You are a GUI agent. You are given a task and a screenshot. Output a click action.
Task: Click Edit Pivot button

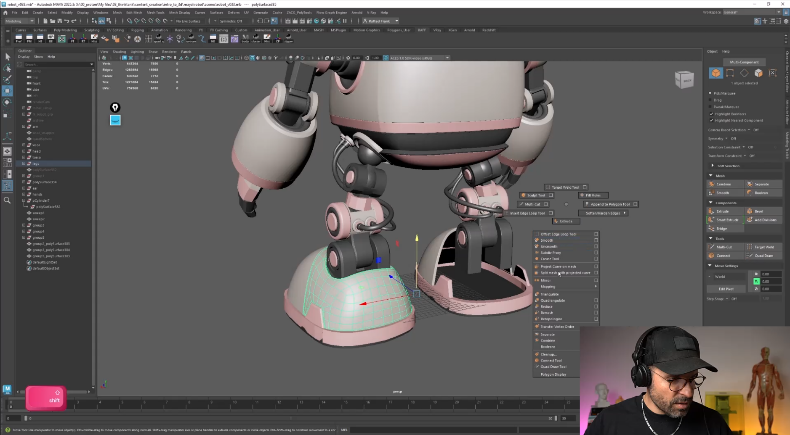click(726, 289)
